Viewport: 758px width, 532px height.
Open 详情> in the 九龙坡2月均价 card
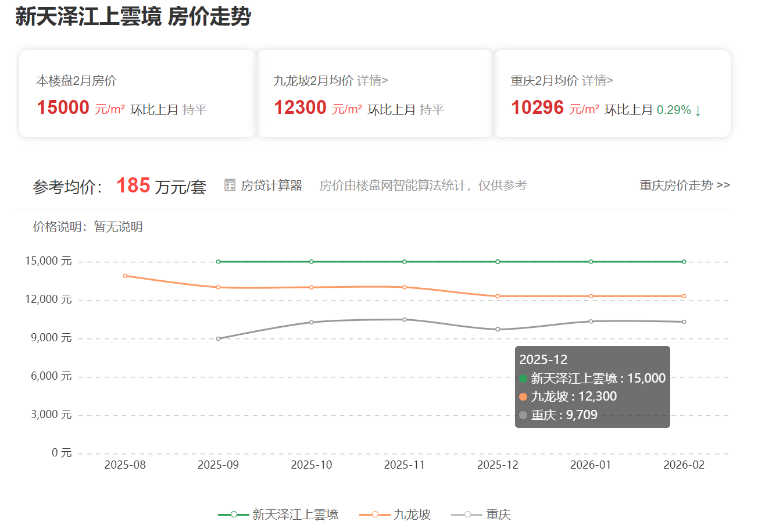373,81
